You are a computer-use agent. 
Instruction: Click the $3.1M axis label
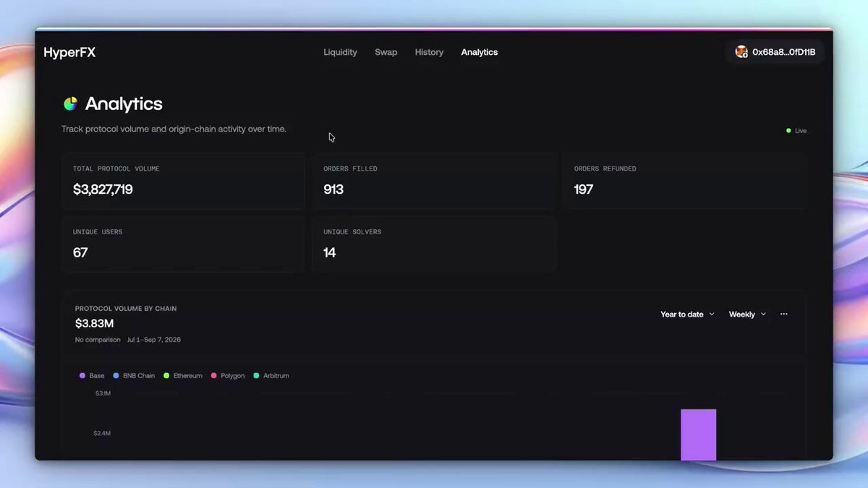pyautogui.click(x=103, y=393)
